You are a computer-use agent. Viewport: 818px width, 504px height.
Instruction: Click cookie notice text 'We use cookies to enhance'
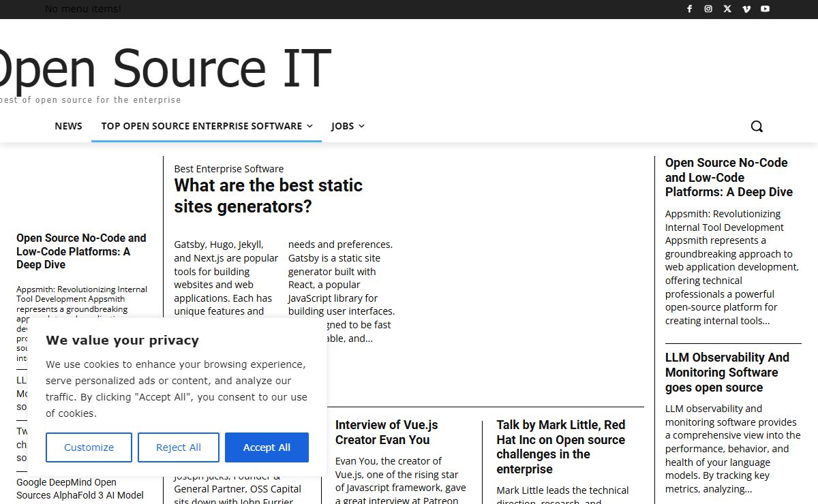(177, 389)
